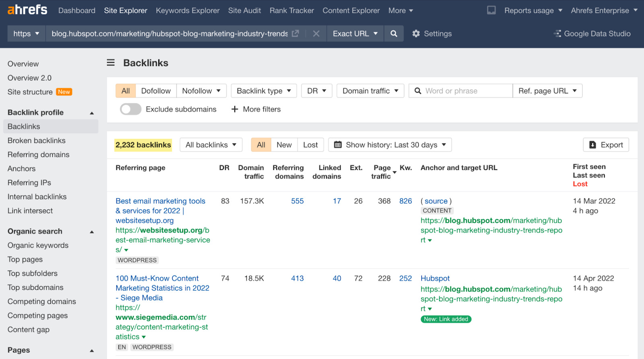Open Keywords Explorer tab
The image size is (644, 359).
coord(188,10)
